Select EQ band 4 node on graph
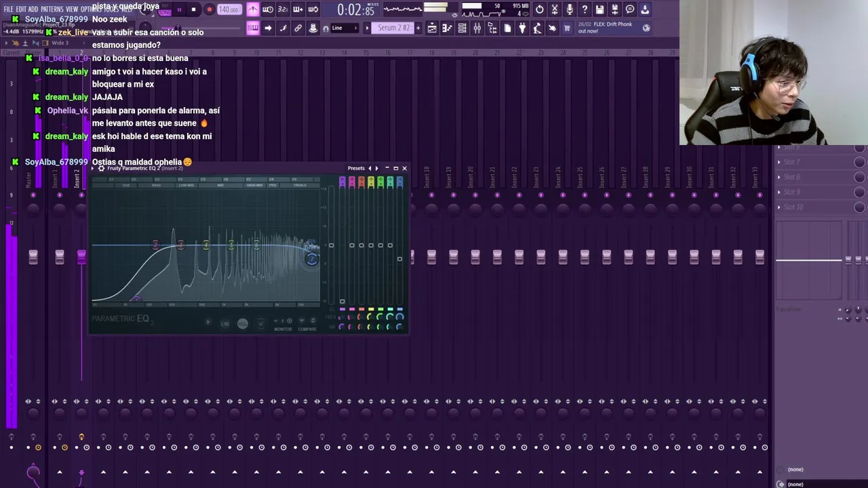 point(205,245)
